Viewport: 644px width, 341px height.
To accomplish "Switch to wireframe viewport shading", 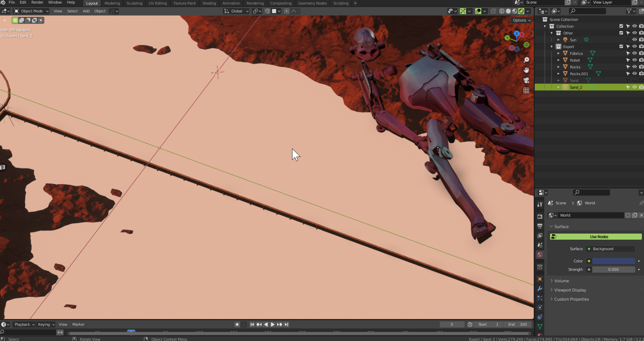I will [502, 11].
